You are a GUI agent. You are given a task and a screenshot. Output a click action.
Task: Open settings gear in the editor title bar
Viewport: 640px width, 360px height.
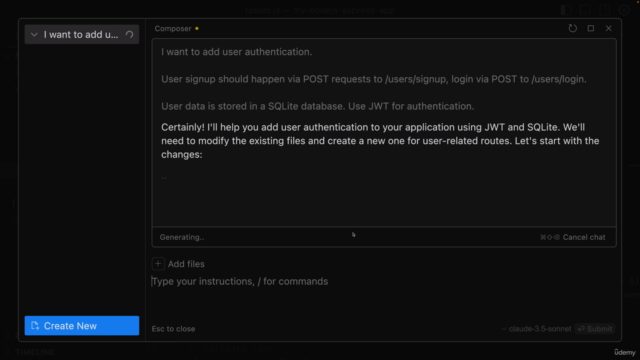[x=624, y=10]
